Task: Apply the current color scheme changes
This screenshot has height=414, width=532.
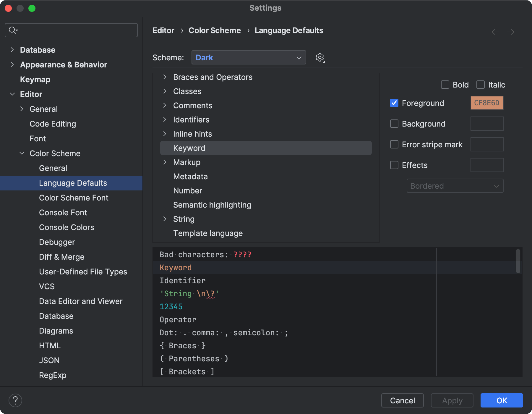Action: (x=452, y=400)
